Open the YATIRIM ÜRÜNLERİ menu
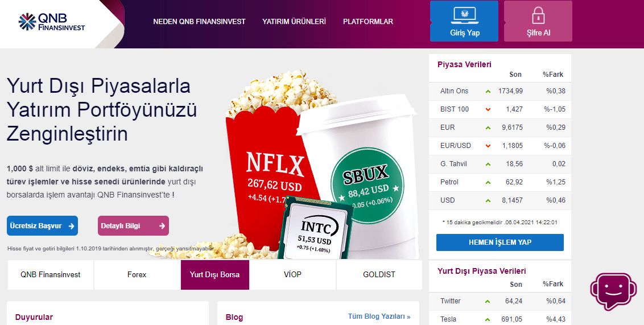The height and width of the screenshot is (325, 644). coord(294,22)
